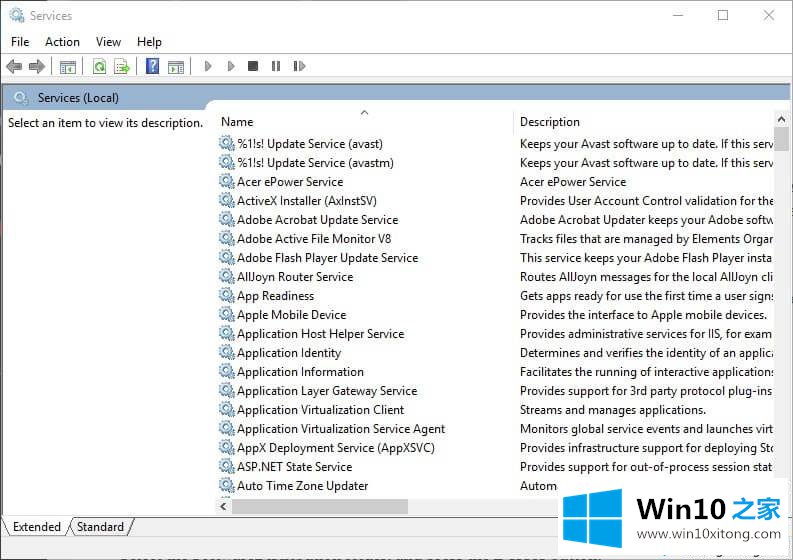Viewport: 793px width, 560px height.
Task: Switch to the Standard tab
Action: pos(100,527)
